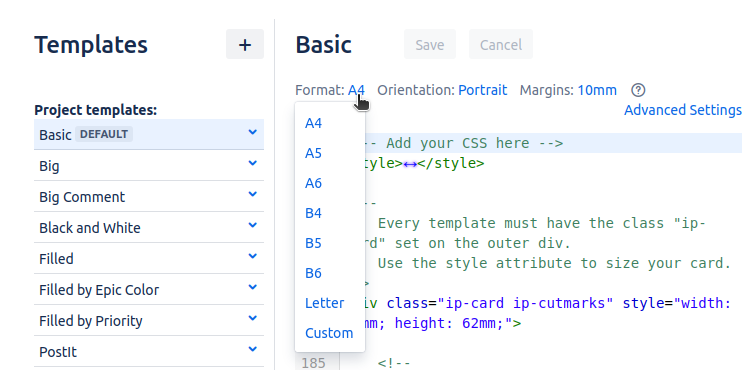The image size is (750, 370).
Task: Expand the Big template chevron
Action: [253, 163]
